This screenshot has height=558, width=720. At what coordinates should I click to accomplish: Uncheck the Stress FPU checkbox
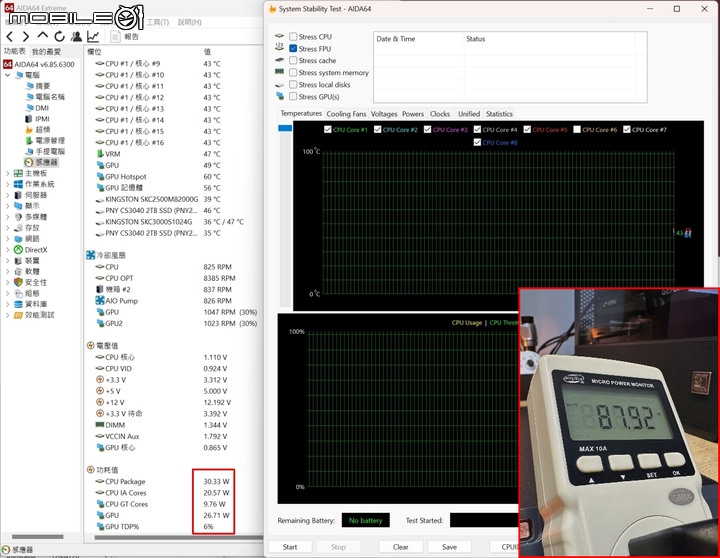[x=293, y=48]
